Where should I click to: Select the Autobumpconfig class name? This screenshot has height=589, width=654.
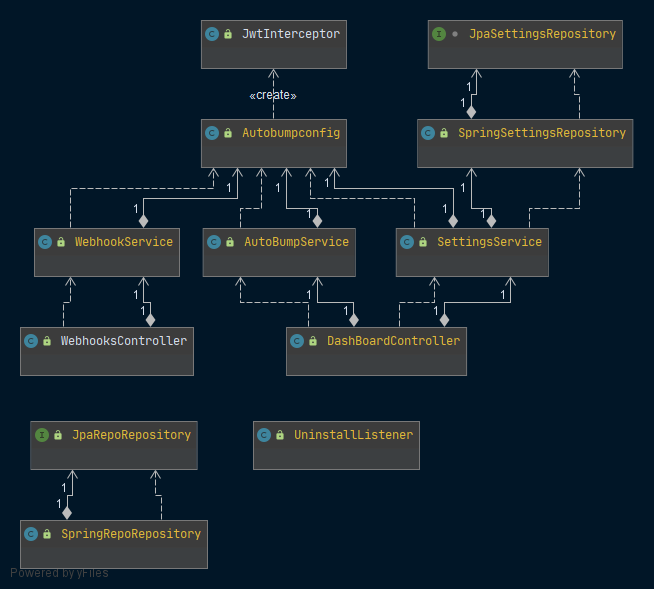point(291,133)
